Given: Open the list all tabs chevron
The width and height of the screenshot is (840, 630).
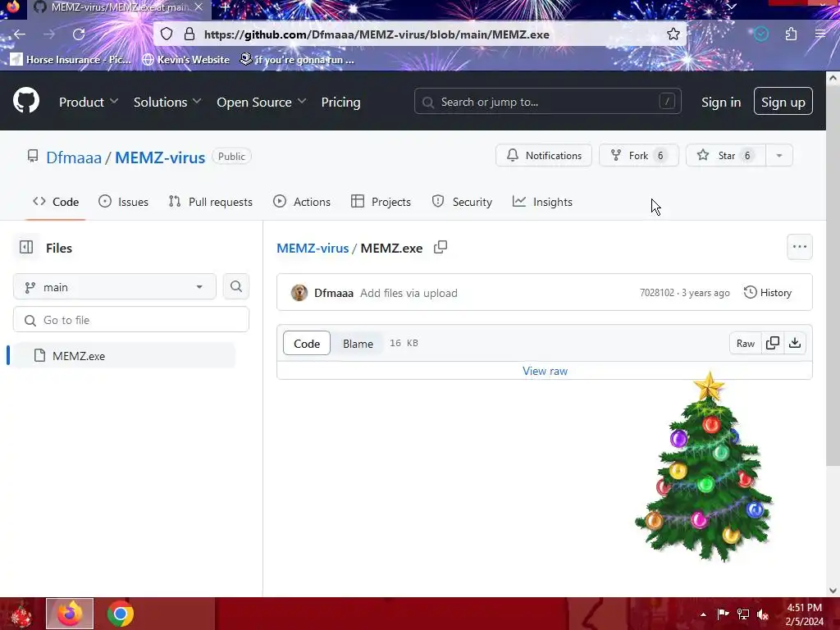Looking at the screenshot, I should (732, 7).
